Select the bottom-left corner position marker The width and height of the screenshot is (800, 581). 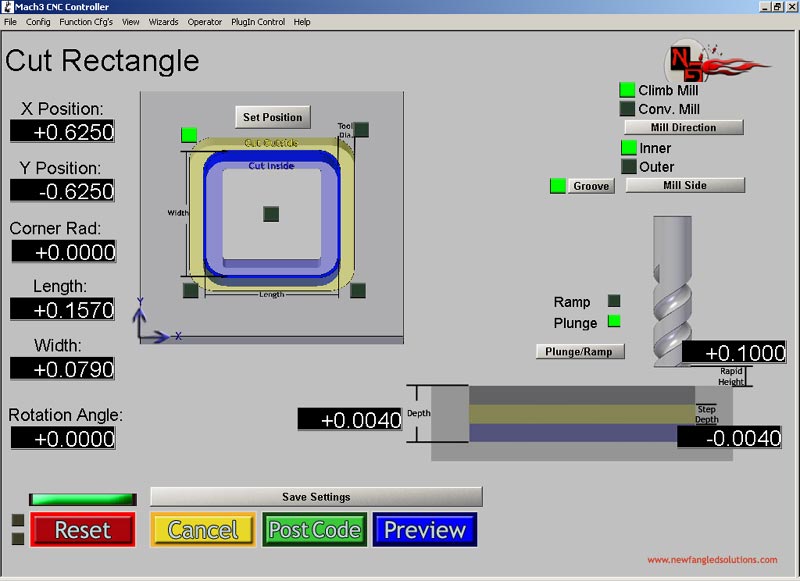coord(190,290)
